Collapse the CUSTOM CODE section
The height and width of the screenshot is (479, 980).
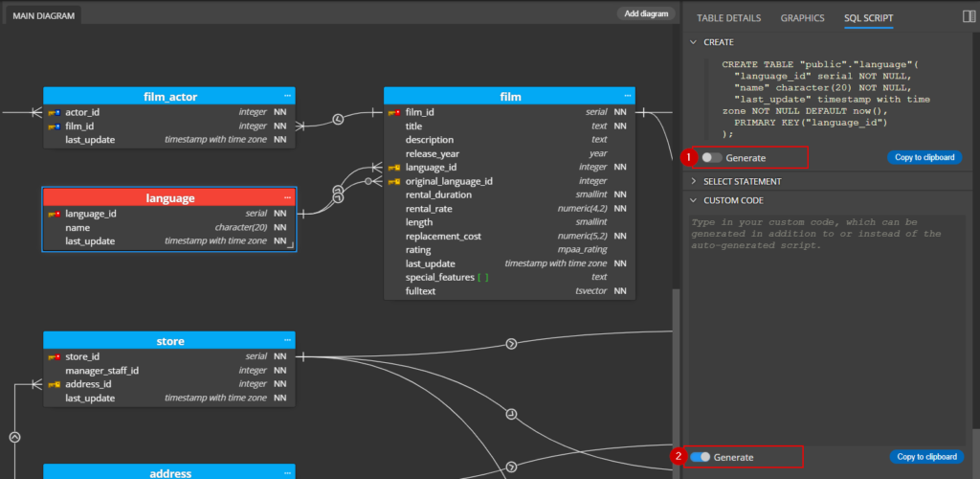693,201
